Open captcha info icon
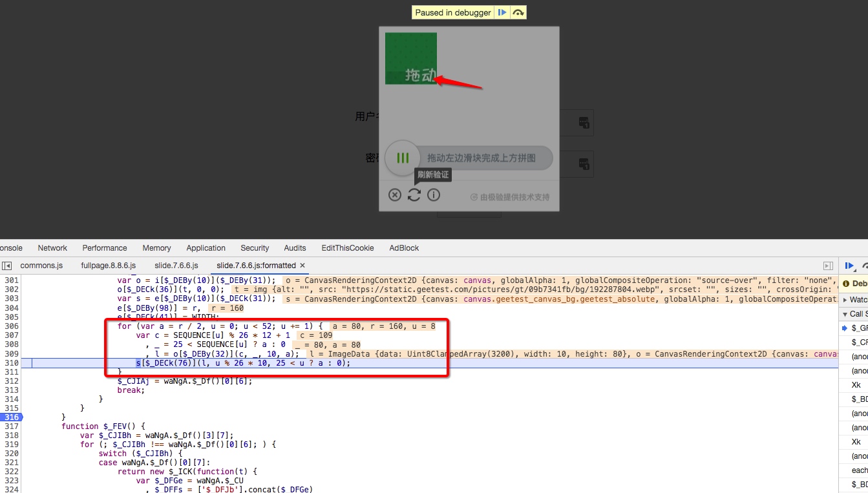Image resolution: width=868 pixels, height=493 pixels. 434,194
